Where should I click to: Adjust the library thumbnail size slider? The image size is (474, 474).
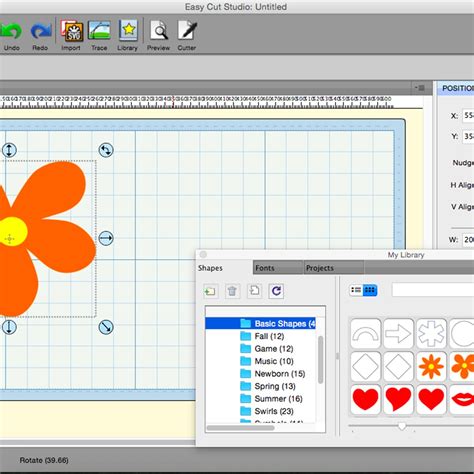(402, 426)
